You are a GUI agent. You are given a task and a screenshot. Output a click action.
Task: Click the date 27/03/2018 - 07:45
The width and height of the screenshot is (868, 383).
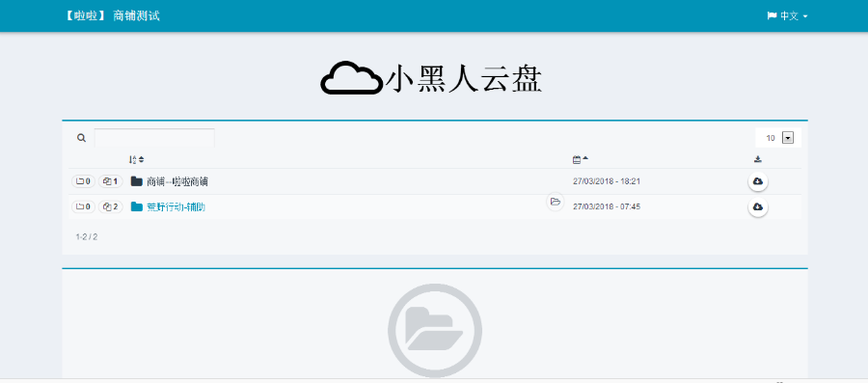(x=607, y=207)
